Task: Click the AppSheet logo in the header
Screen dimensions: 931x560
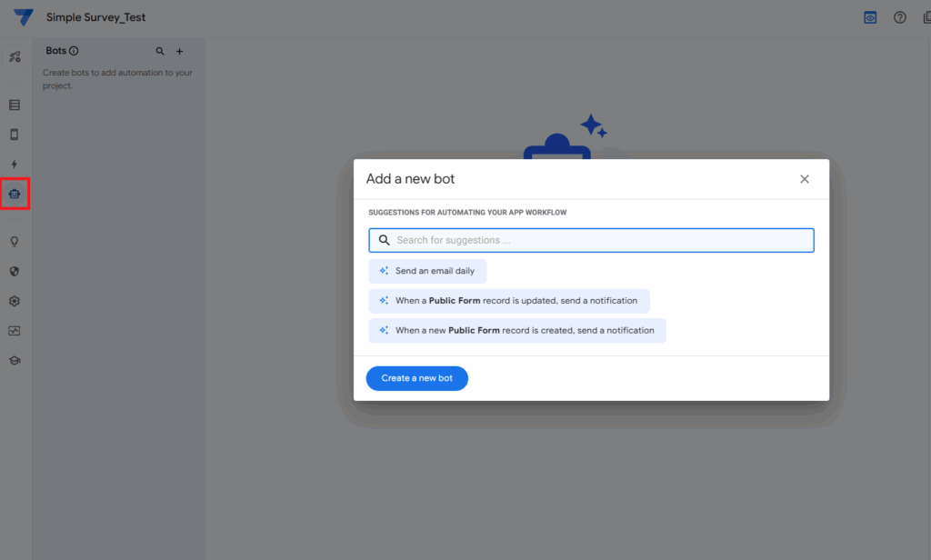Action: pos(24,17)
